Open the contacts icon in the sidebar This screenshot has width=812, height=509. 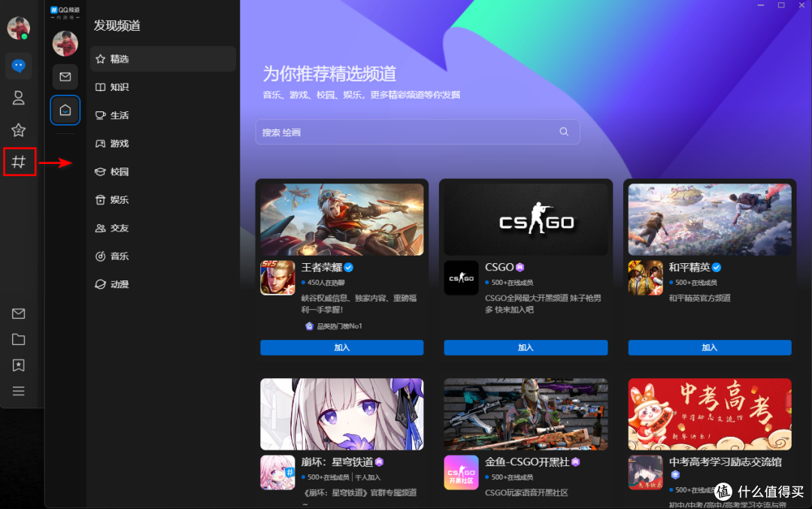[x=18, y=98]
